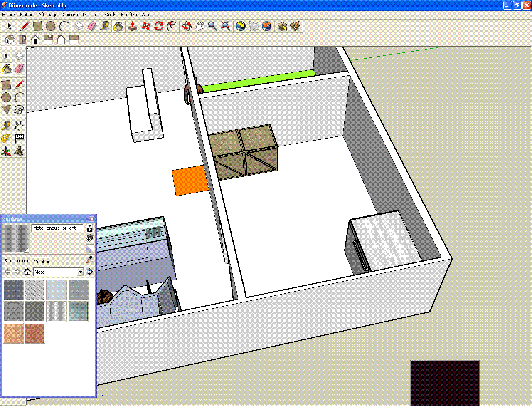The image size is (532, 406).
Task: Select the 3D Text tool
Action: click(19, 151)
